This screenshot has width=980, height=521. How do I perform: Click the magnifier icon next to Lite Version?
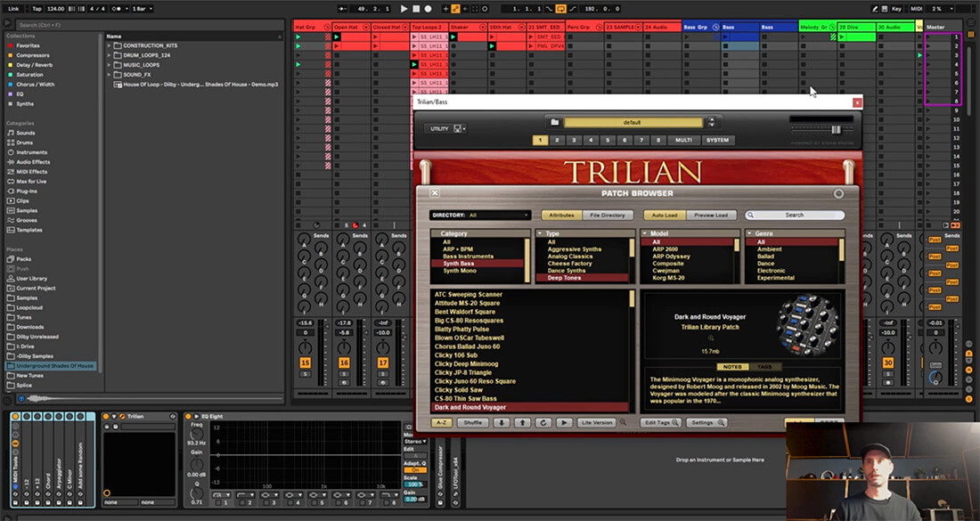[623, 423]
